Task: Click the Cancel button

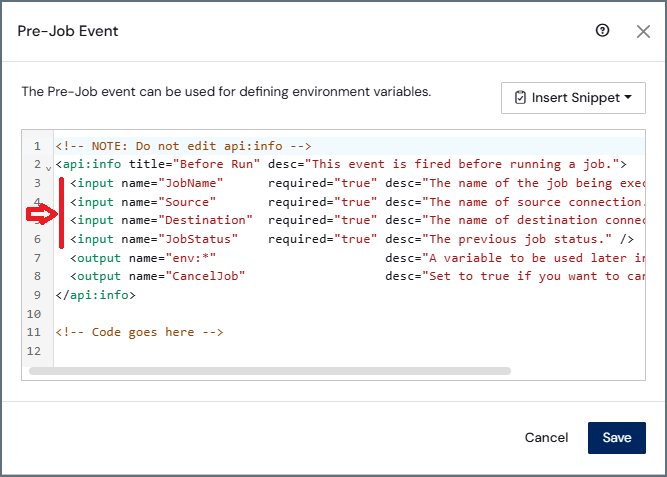Action: [546, 437]
